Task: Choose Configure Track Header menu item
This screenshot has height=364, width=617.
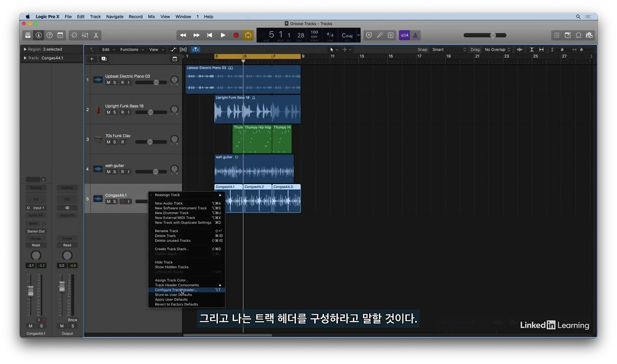Action: (188, 290)
